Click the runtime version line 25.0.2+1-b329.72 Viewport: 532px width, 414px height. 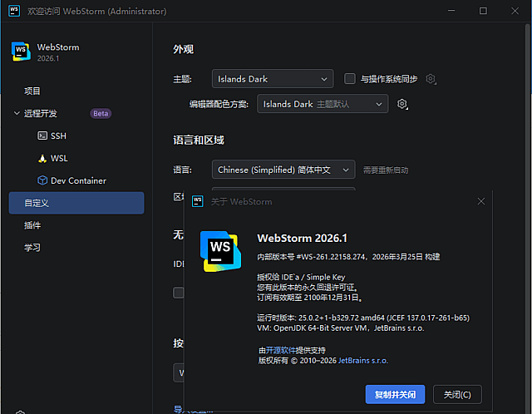tap(363, 318)
